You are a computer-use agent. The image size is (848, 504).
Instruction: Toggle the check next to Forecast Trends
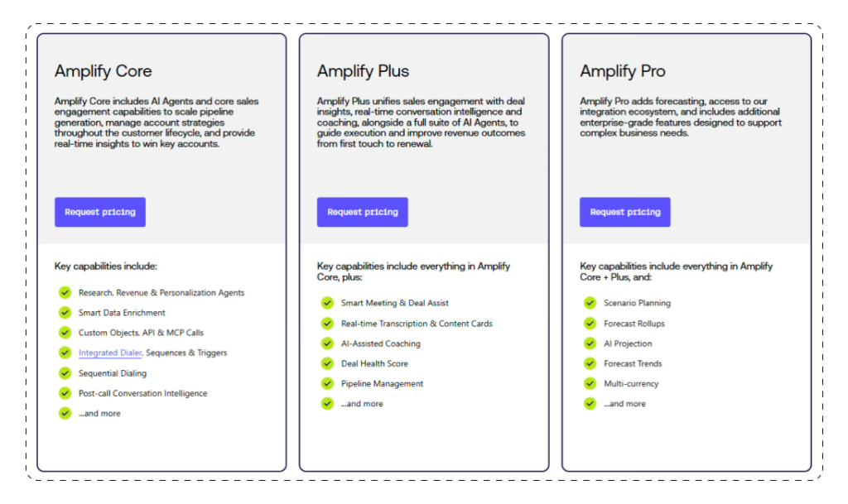590,363
